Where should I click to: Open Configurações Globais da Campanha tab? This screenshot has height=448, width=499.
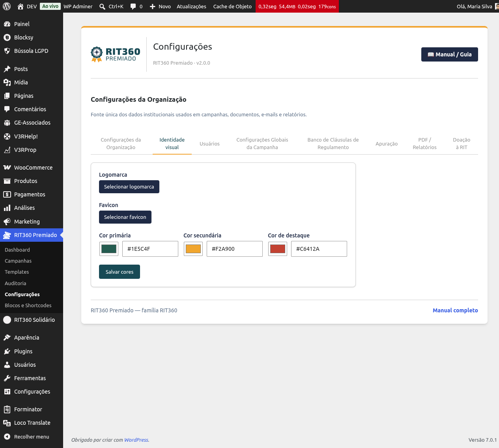click(262, 144)
